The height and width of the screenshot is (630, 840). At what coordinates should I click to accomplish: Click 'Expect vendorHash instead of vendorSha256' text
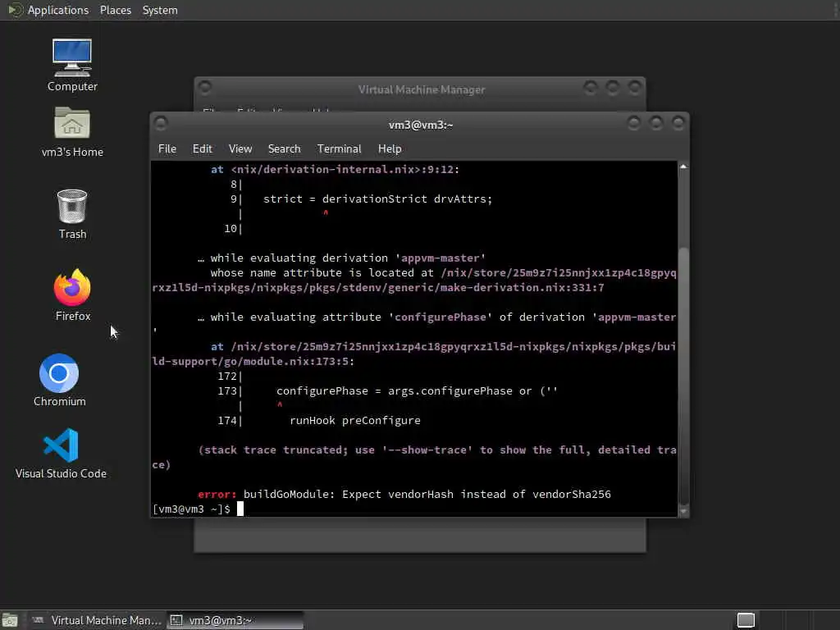click(477, 494)
